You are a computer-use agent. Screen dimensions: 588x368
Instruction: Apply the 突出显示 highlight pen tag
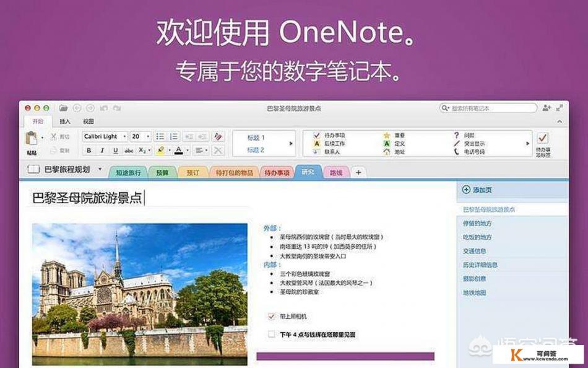click(469, 144)
